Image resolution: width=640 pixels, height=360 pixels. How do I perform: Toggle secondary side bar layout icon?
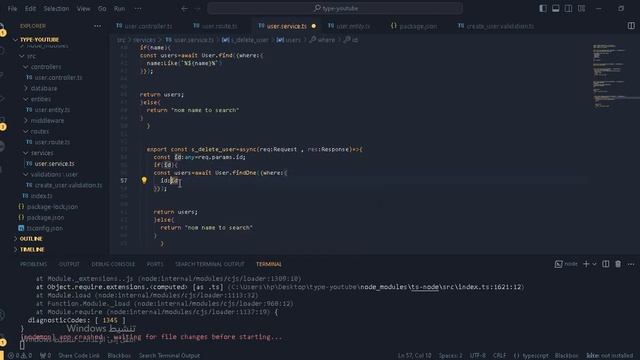coord(568,8)
